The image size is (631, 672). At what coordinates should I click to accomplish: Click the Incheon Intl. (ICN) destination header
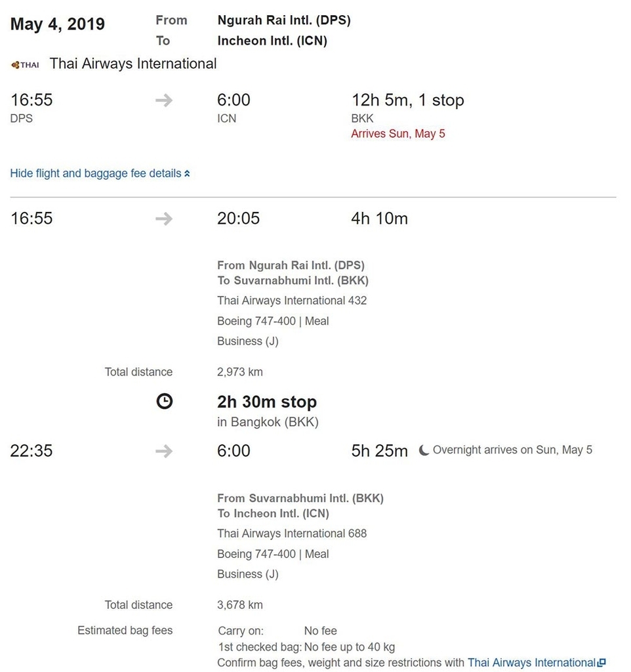272,41
